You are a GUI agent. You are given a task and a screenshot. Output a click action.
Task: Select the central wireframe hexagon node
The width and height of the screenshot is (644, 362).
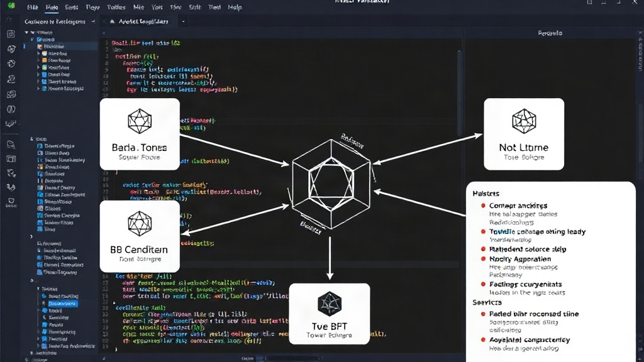pos(331,184)
